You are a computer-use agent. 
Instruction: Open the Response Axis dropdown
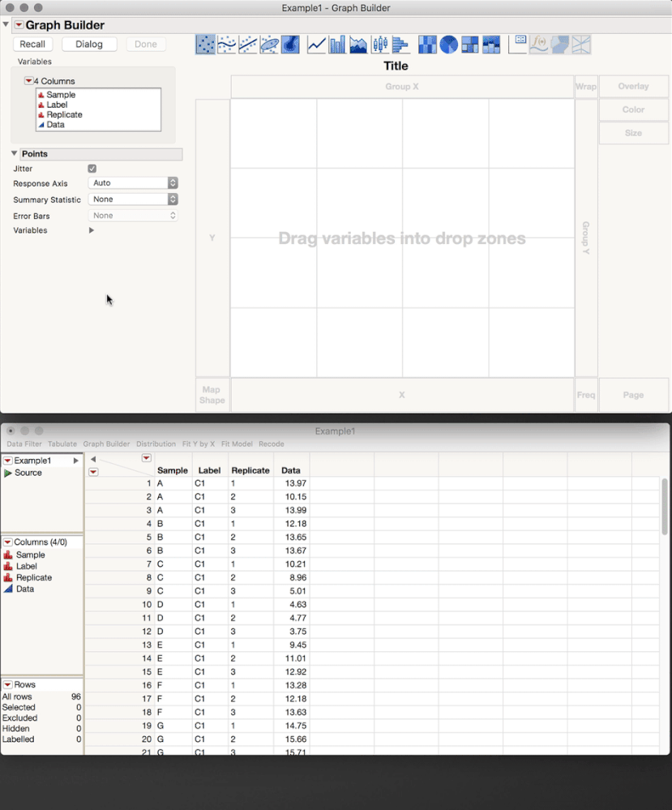coord(133,183)
